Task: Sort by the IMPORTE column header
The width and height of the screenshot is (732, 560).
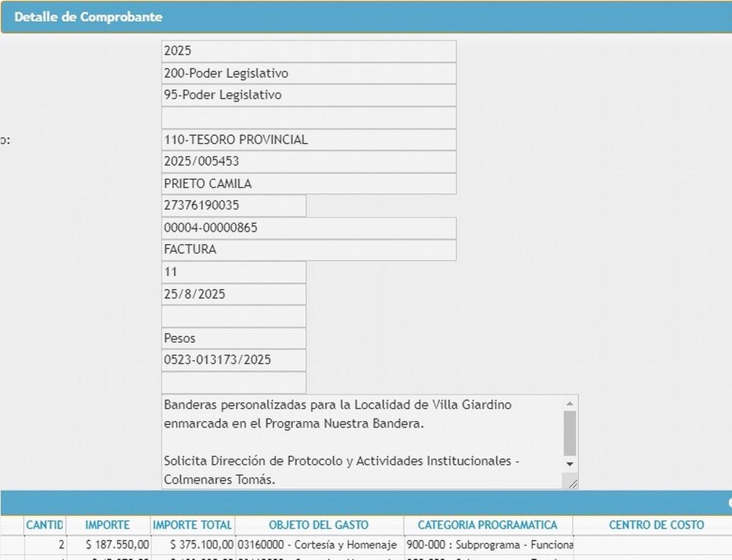Action: 107,525
